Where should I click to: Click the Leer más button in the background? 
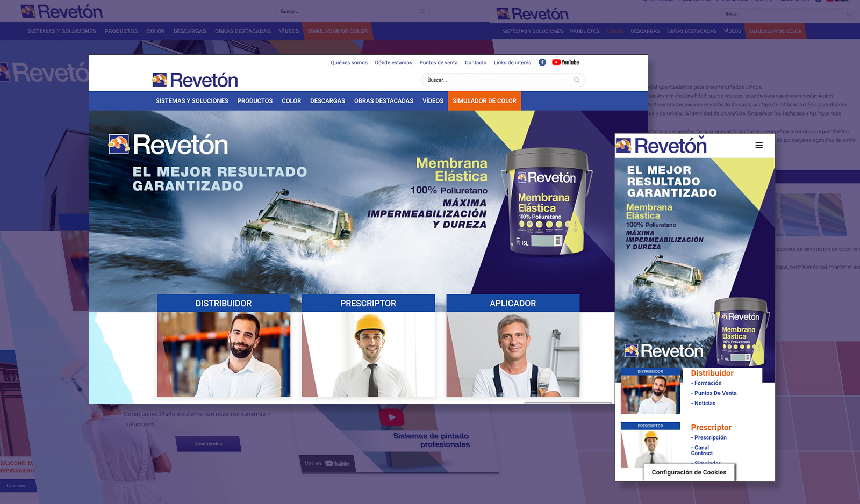pos(16,486)
